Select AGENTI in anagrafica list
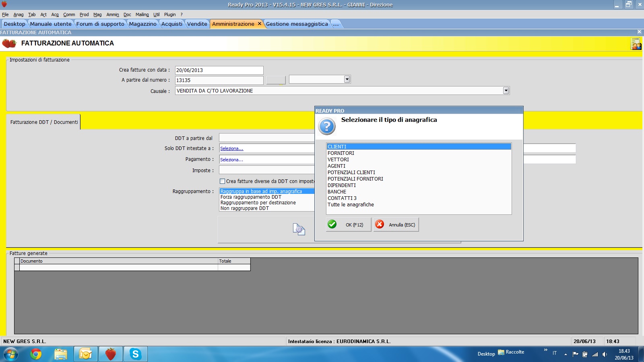Screen dimensions: 644x362 click(x=419, y=166)
